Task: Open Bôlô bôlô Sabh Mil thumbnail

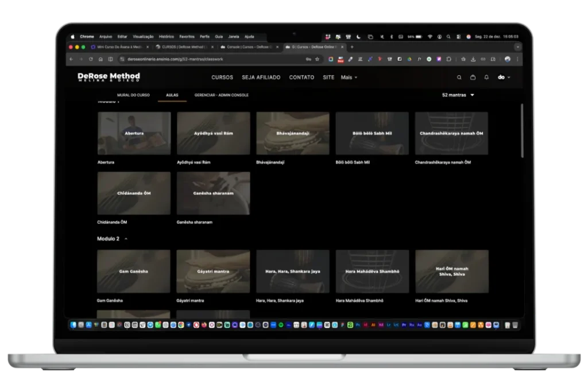Action: (372, 133)
